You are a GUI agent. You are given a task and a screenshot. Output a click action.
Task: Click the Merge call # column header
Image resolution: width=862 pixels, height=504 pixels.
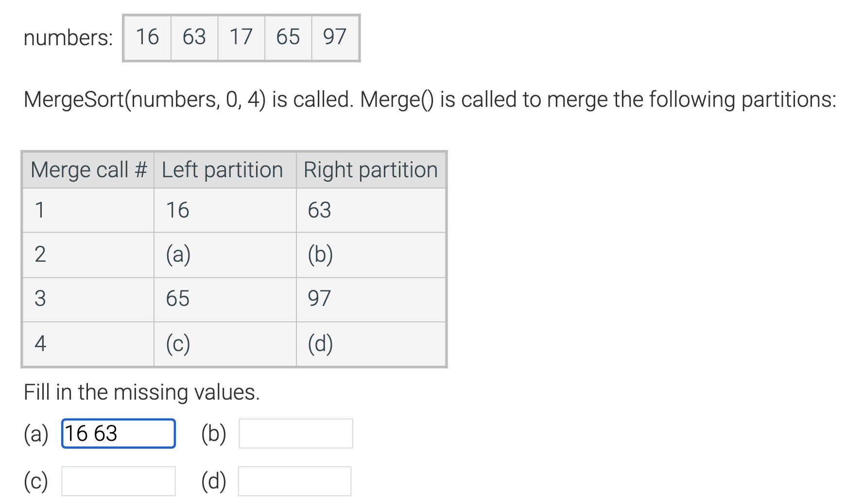point(88,169)
